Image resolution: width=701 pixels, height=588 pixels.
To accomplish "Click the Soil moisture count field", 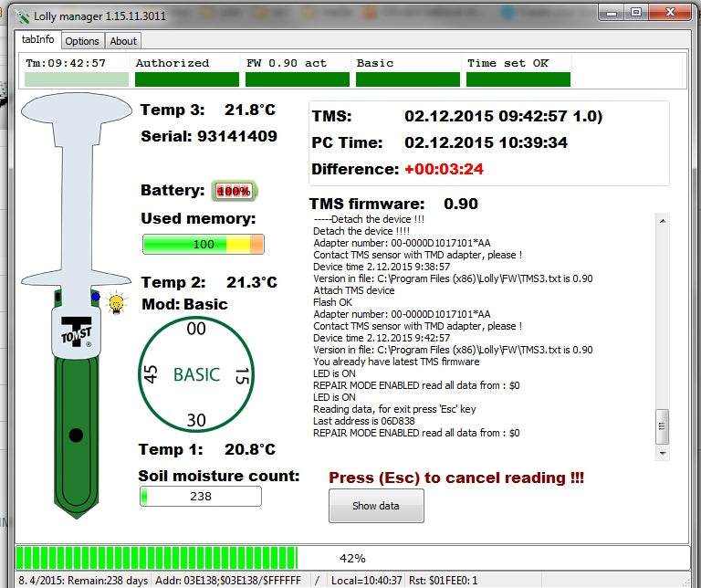I will point(200,497).
